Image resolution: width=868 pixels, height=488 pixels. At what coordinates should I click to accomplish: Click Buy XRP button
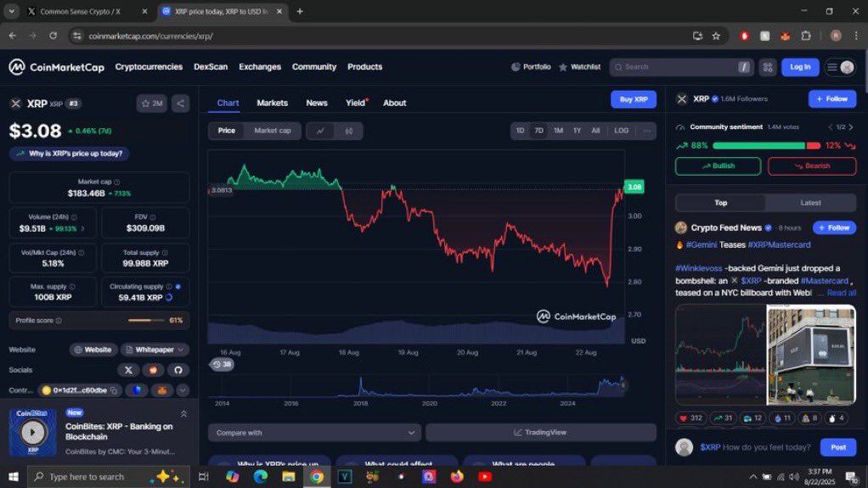point(634,99)
